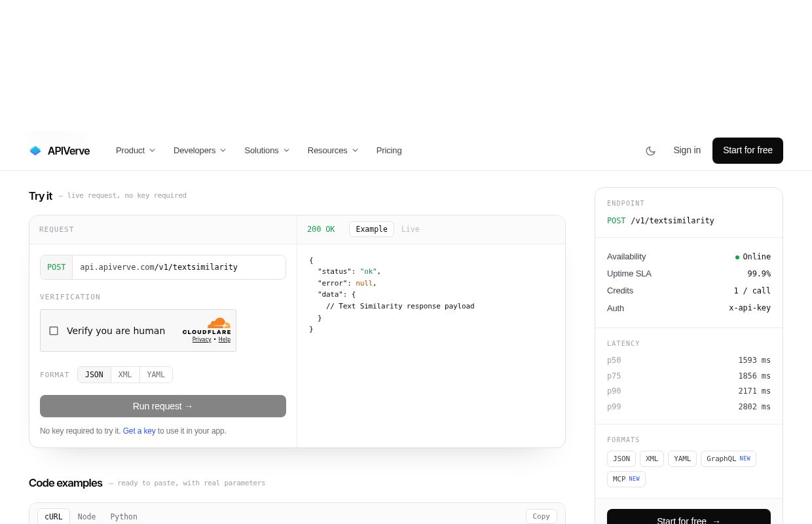Check the Verify you are human checkbox

[x=54, y=331]
